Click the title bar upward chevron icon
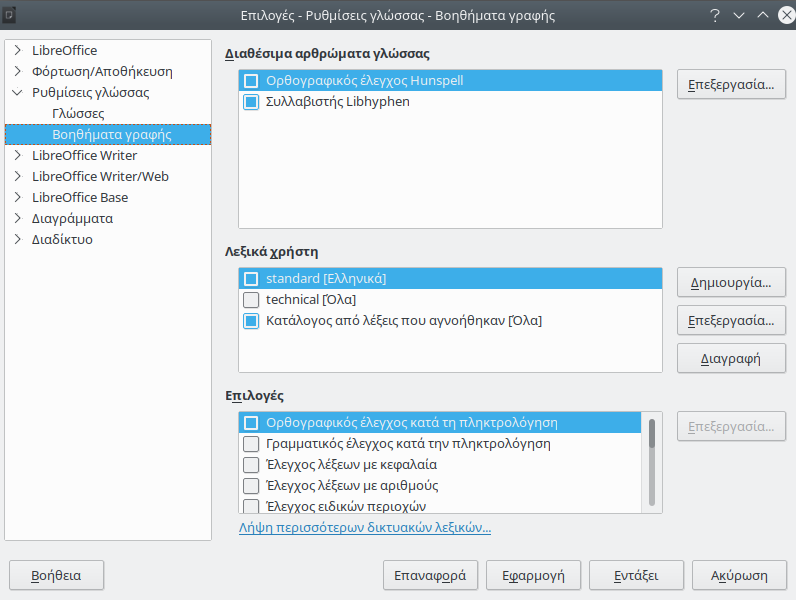The width and height of the screenshot is (796, 600). click(x=762, y=15)
